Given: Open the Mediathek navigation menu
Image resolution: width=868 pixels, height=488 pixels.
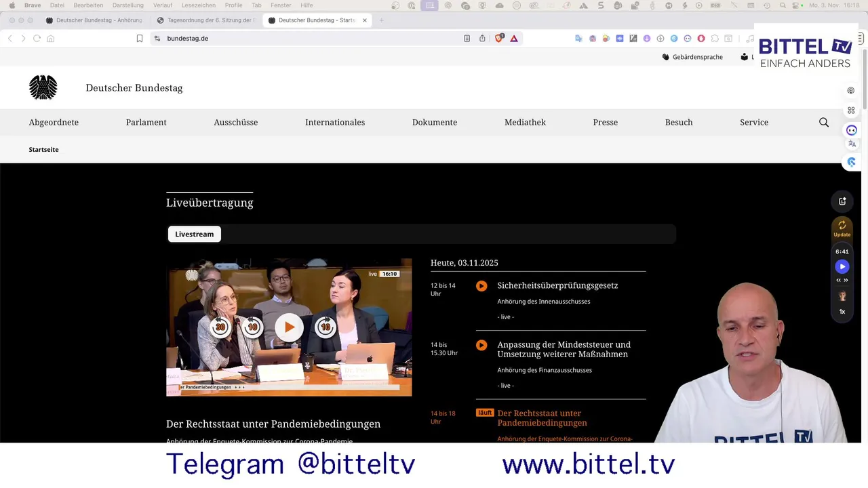Looking at the screenshot, I should pos(525,122).
